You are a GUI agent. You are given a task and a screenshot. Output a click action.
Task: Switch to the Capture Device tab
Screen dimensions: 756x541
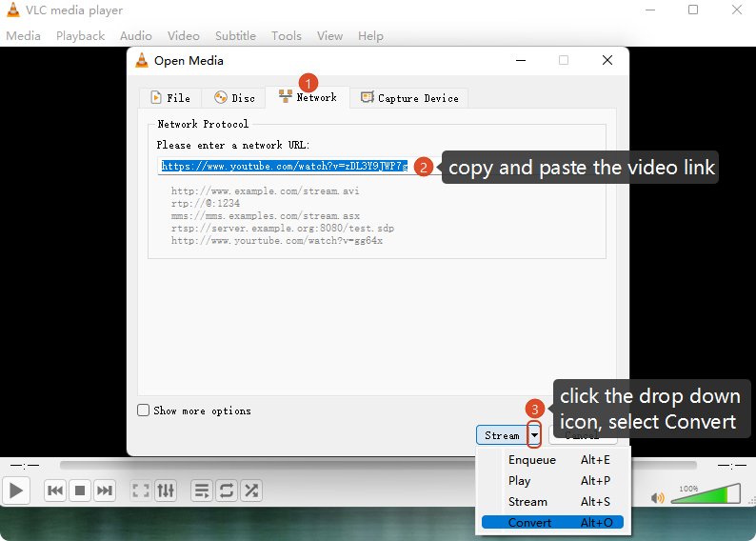tap(409, 98)
